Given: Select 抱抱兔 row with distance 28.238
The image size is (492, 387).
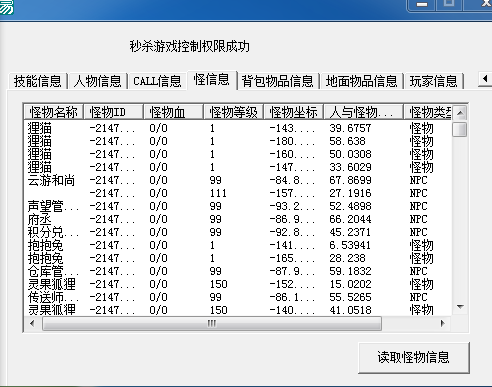Looking at the screenshot, I should click(238, 258).
